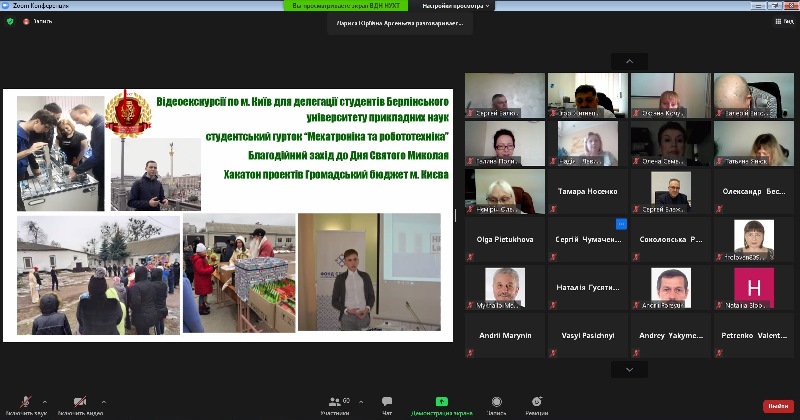Expand video options arrow beside camera
800x420 pixels.
104,402
